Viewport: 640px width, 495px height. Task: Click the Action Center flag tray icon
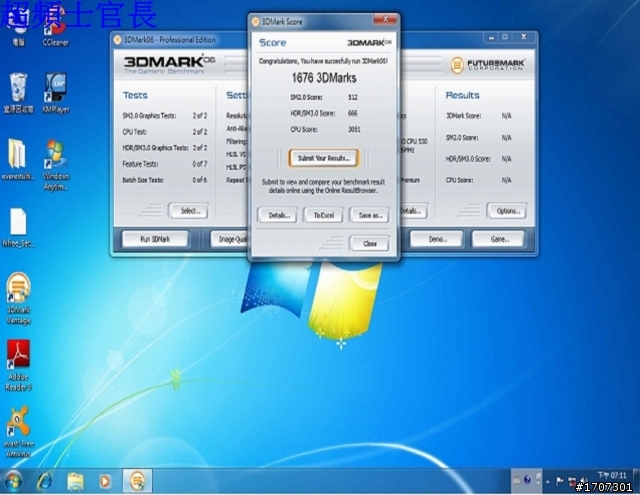(560, 482)
